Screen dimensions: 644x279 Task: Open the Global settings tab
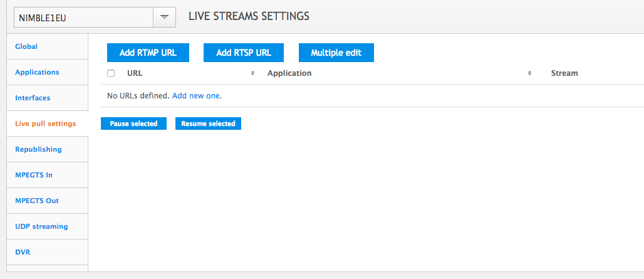pyautogui.click(x=26, y=46)
